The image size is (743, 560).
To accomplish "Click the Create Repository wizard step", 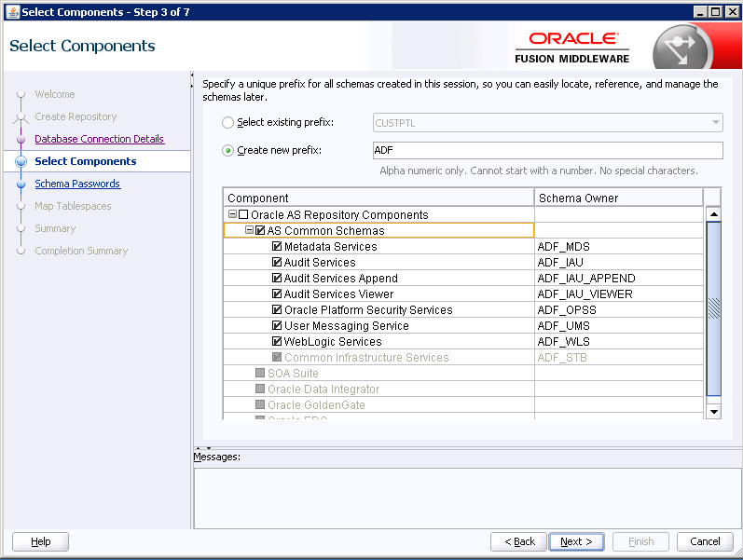I will 76,116.
